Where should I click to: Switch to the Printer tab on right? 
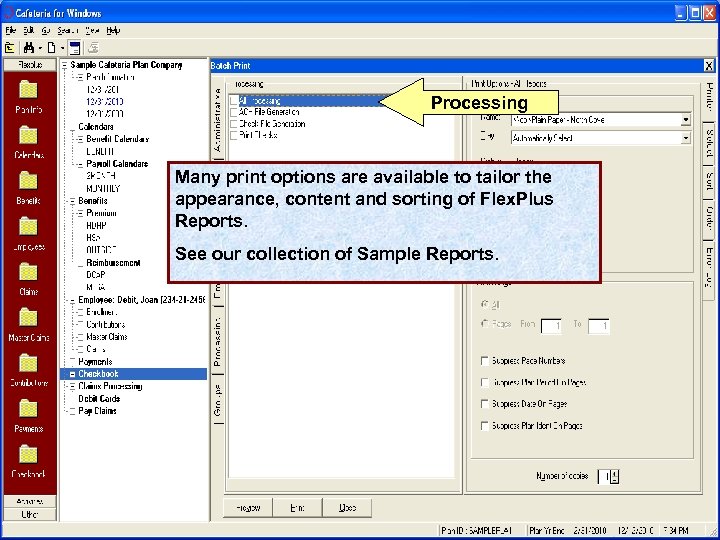click(709, 97)
